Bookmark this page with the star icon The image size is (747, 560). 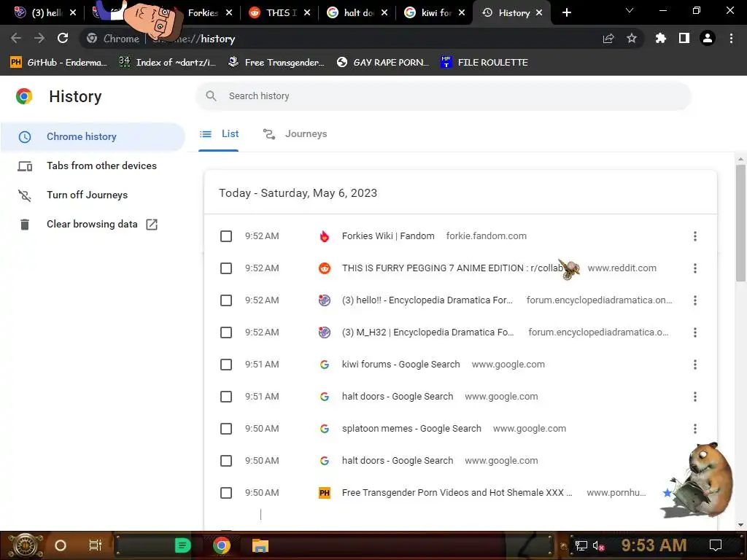[x=632, y=38]
